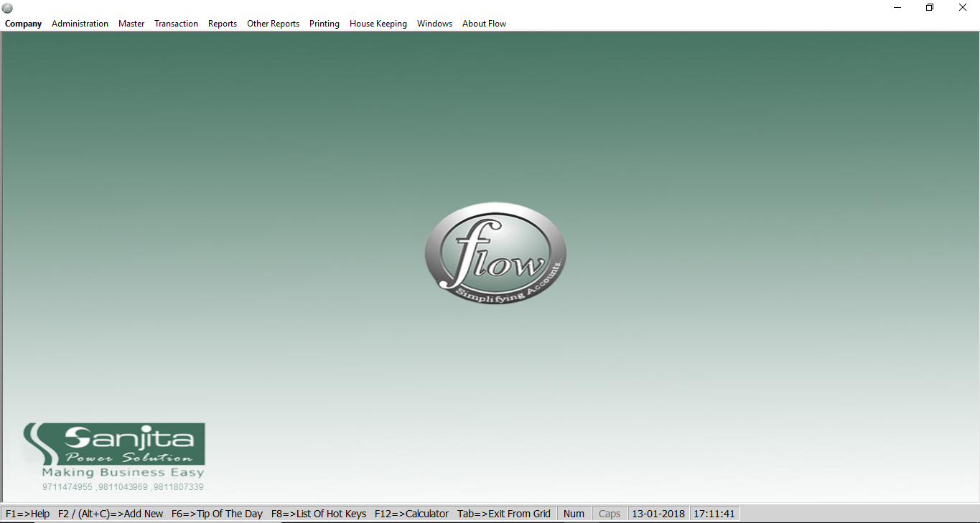Click the Flow logo in the center
Viewport: 980px width, 523px height.
coord(495,253)
